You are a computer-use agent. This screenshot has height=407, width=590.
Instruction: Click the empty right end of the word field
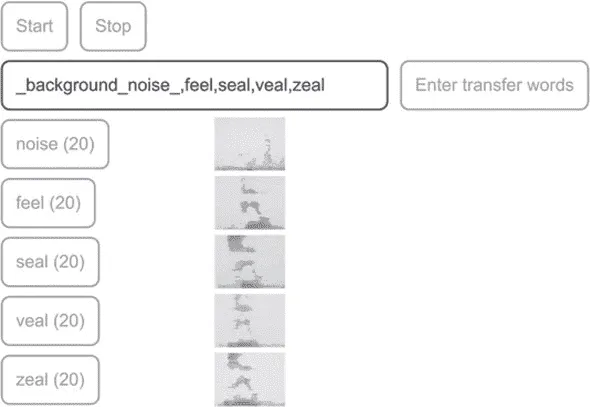(356, 85)
